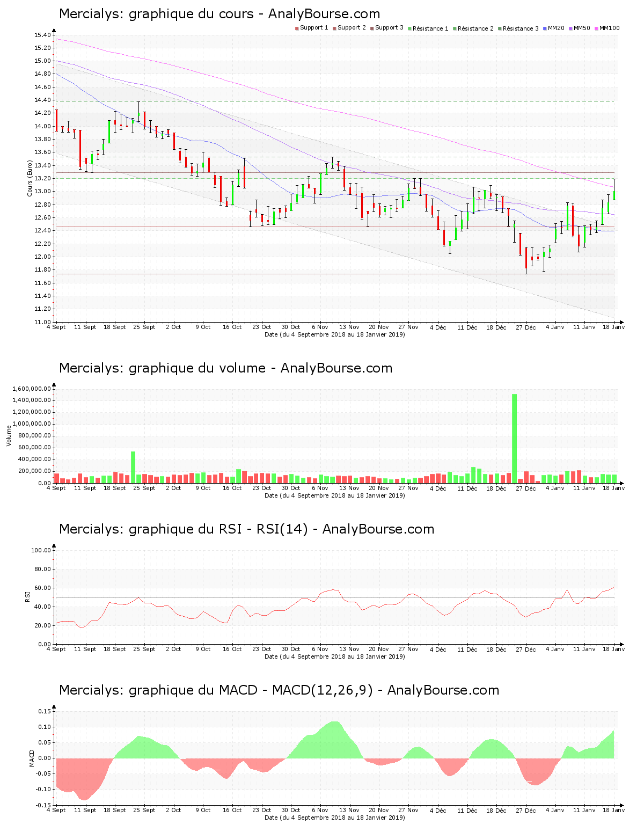Image resolution: width=644 pixels, height=832 pixels.
Task: Click the 'graphique du MACD - MACD(12,26,9)' title
Action: 251,690
